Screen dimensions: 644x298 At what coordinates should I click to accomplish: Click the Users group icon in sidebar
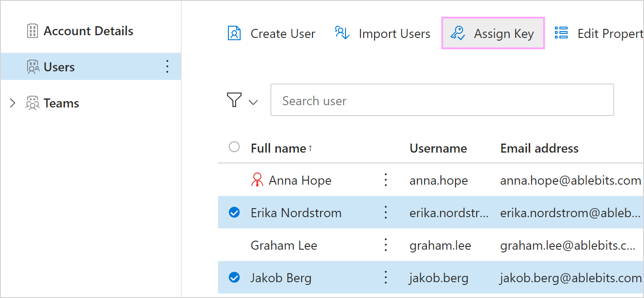click(32, 66)
